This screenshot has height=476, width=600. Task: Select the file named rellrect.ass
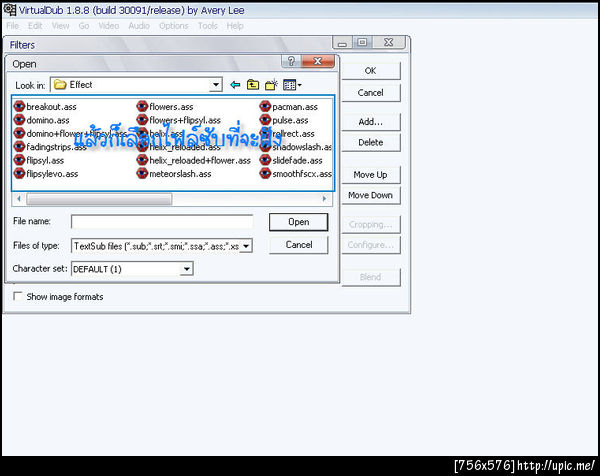click(287, 133)
